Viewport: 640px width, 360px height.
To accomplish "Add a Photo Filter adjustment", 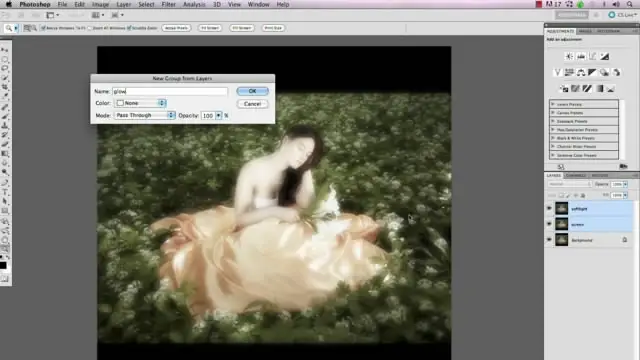I will pos(604,73).
